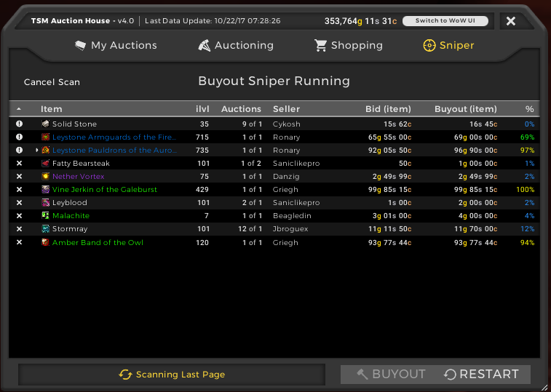Open the My Auctions tab
The width and height of the screenshot is (551, 392).
(116, 45)
